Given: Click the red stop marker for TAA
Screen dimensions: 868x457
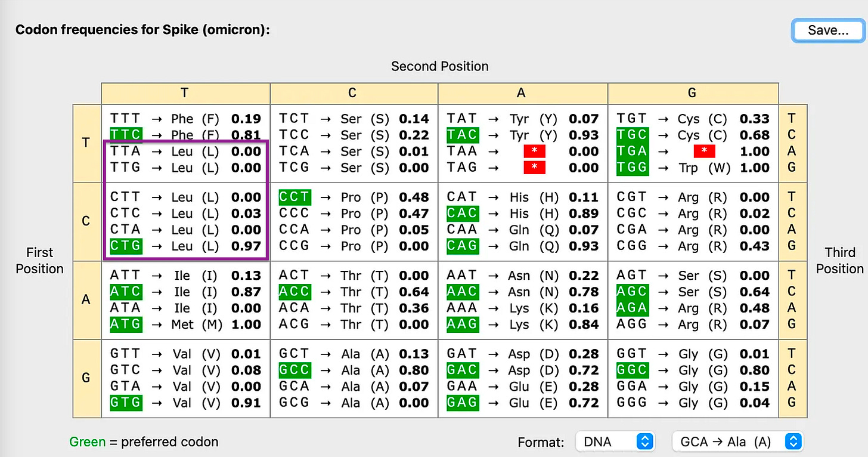Looking at the screenshot, I should pyautogui.click(x=535, y=152).
